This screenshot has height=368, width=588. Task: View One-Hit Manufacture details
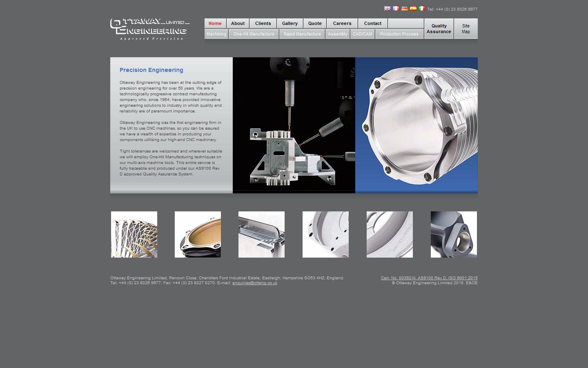254,34
